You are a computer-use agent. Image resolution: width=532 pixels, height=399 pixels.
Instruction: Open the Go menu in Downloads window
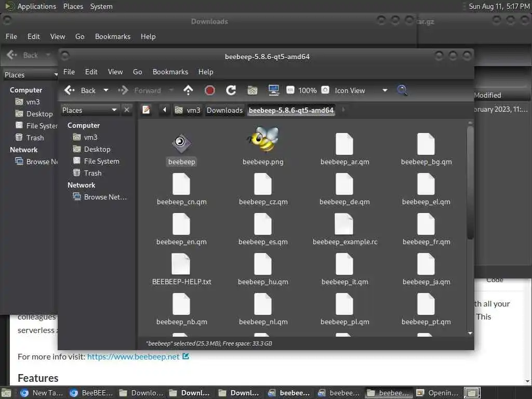(x=79, y=37)
